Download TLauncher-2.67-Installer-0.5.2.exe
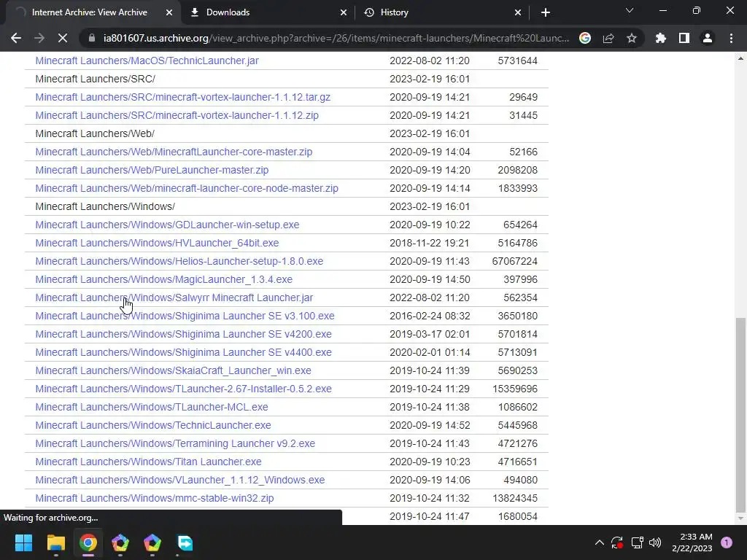This screenshot has width=747, height=560. point(183,389)
